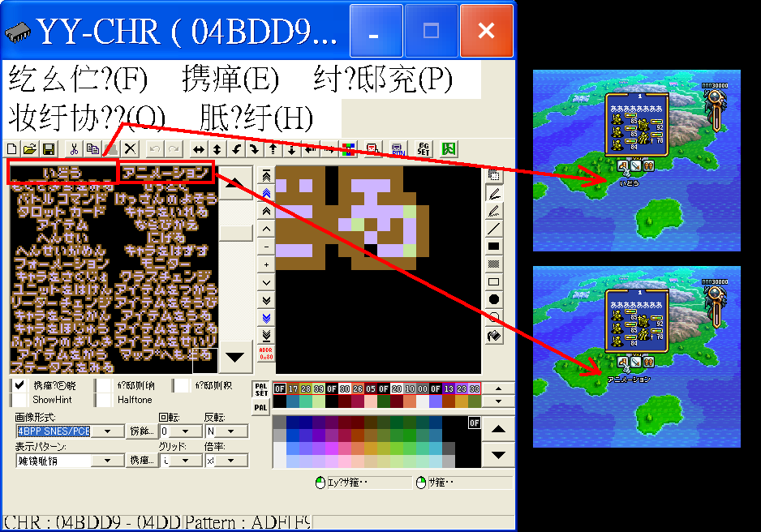Select the pen drawing tool

(493, 194)
